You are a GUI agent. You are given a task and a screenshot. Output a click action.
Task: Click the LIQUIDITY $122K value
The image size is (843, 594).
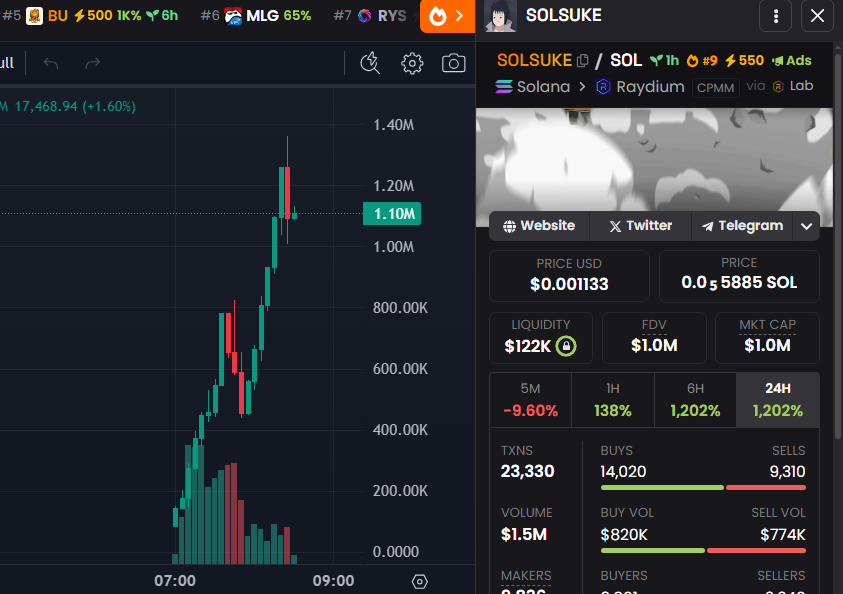[x=527, y=346]
